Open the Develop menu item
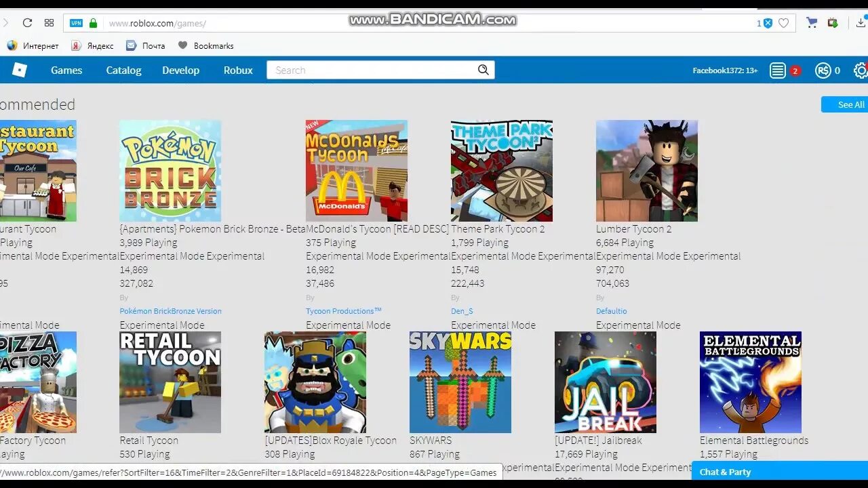This screenshot has height=488, width=868. click(x=180, y=70)
